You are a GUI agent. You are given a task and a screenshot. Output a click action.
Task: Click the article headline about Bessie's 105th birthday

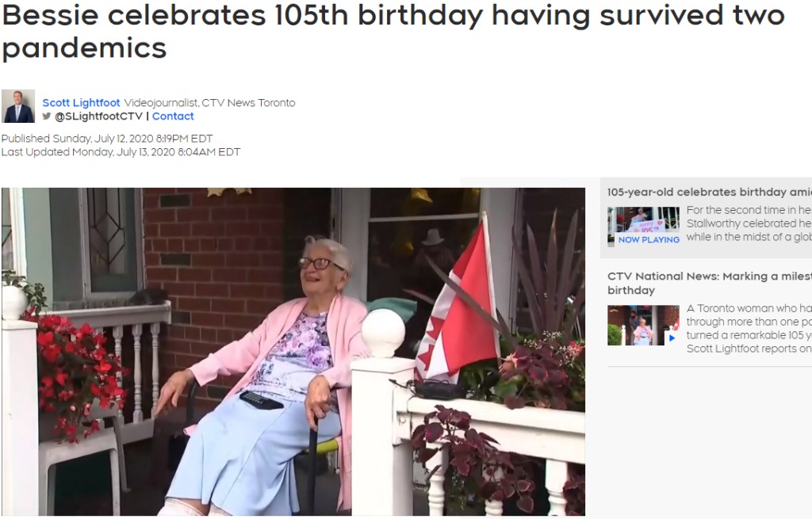[x=393, y=31]
